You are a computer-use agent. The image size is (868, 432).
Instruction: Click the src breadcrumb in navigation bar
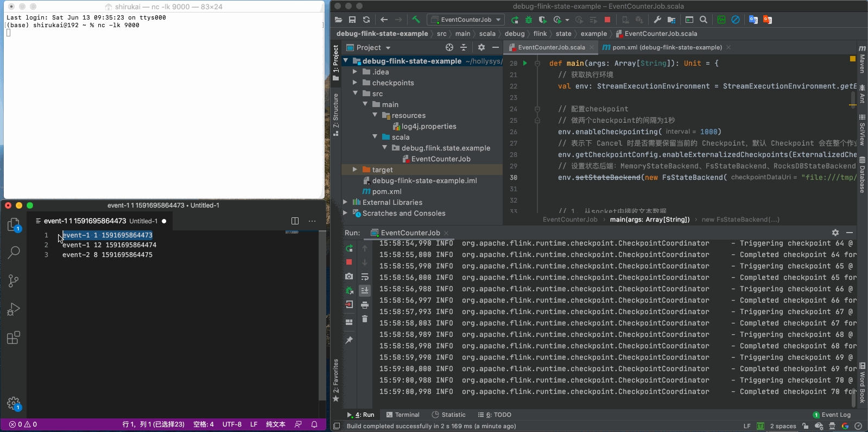[x=441, y=33]
